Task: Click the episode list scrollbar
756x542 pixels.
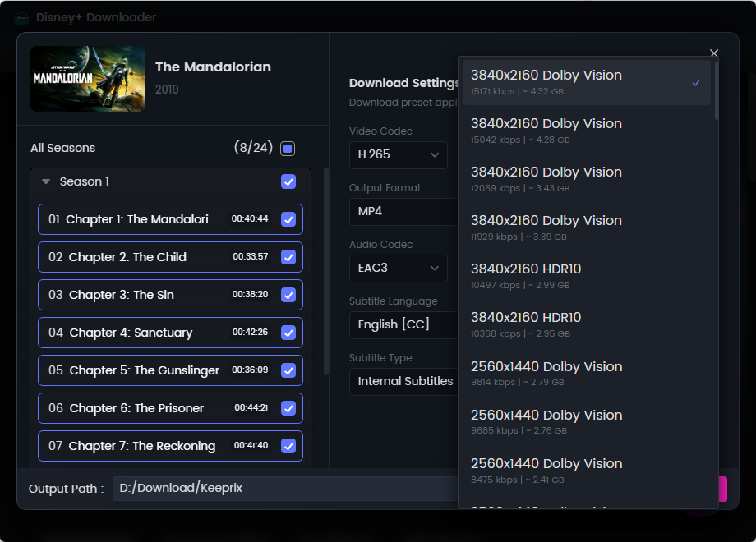Action: click(x=326, y=271)
